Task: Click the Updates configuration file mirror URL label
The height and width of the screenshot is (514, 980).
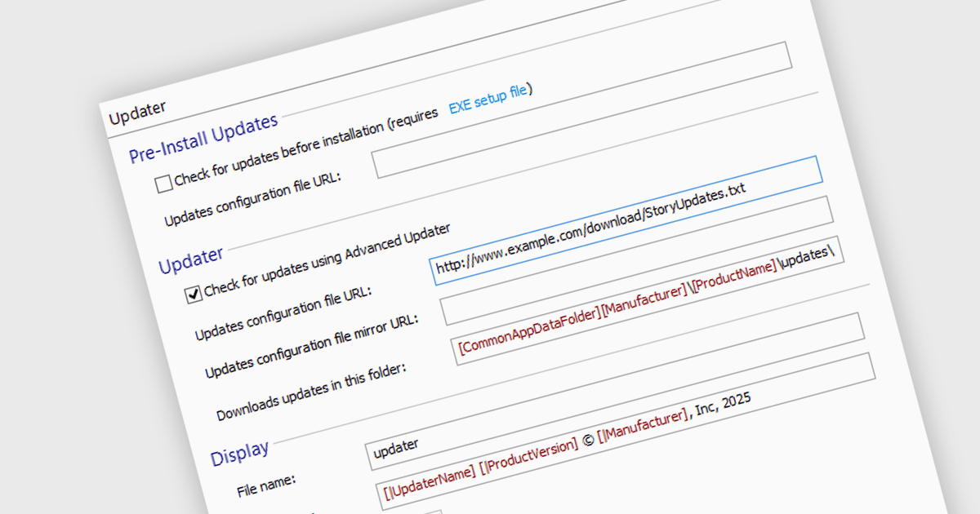Action: coord(313,348)
